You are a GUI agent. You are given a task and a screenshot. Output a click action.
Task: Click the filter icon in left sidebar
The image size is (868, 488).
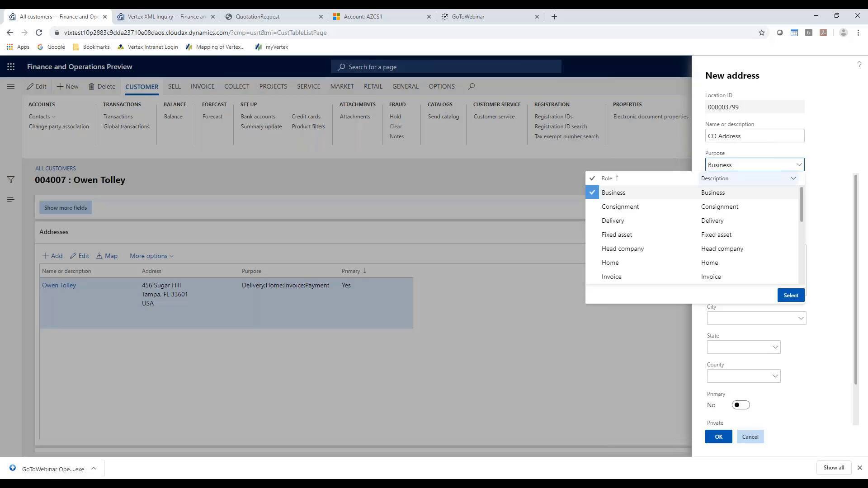11,179
